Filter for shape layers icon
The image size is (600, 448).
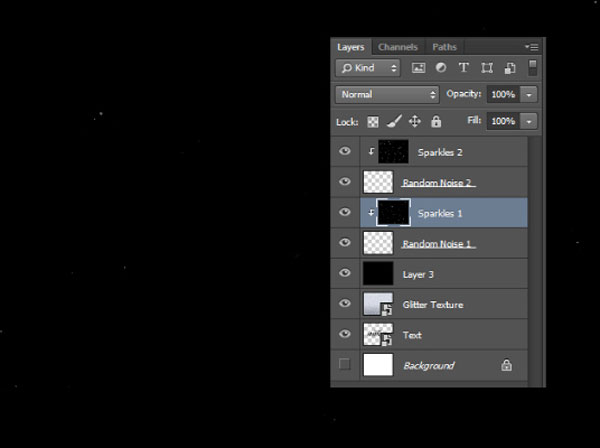pyautogui.click(x=487, y=68)
